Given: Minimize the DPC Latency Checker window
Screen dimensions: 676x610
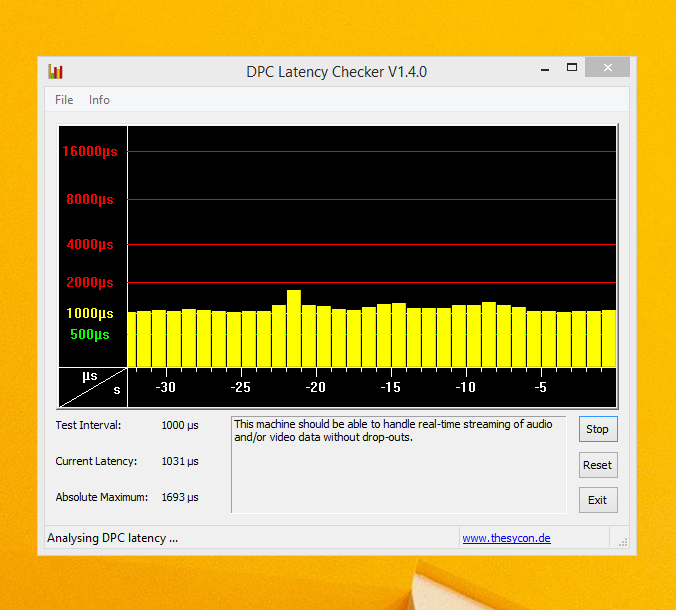Looking at the screenshot, I should [544, 70].
